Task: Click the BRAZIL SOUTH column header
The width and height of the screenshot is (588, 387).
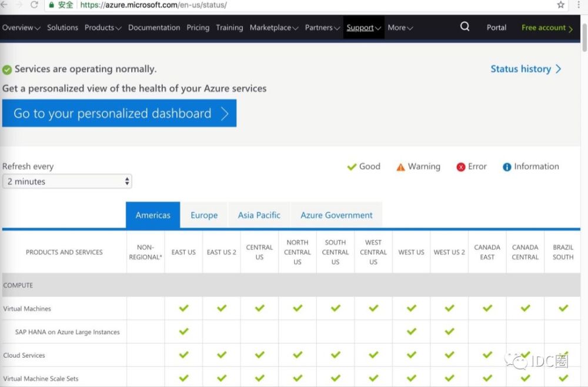Action: tap(563, 252)
